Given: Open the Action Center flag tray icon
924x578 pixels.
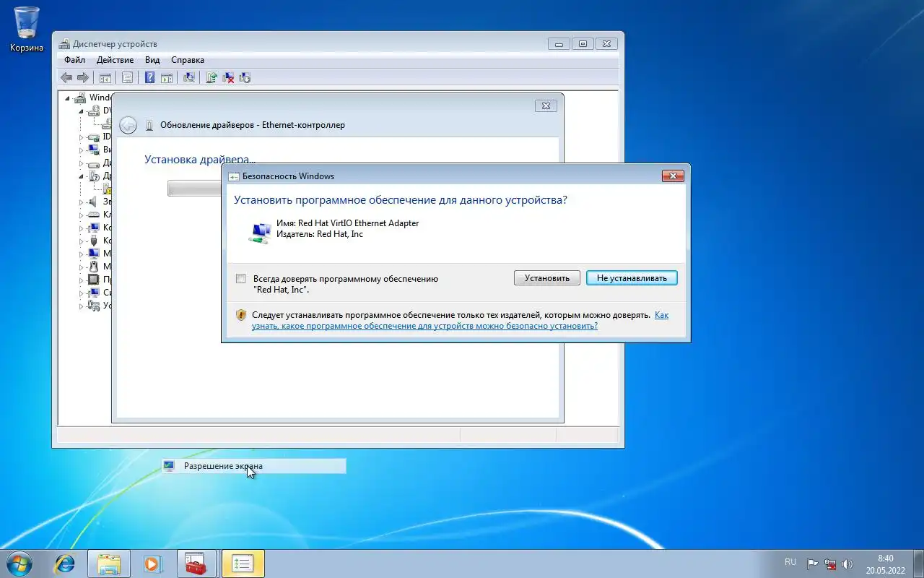Looking at the screenshot, I should click(x=812, y=564).
